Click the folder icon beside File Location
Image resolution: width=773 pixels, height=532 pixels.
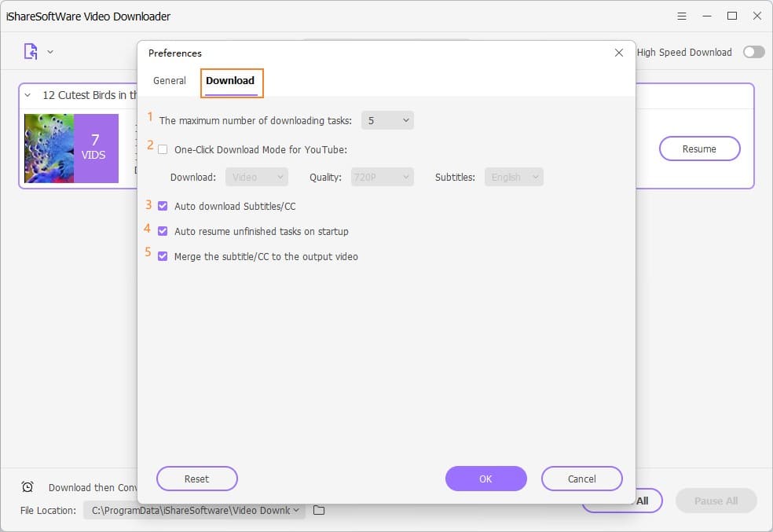tap(319, 510)
